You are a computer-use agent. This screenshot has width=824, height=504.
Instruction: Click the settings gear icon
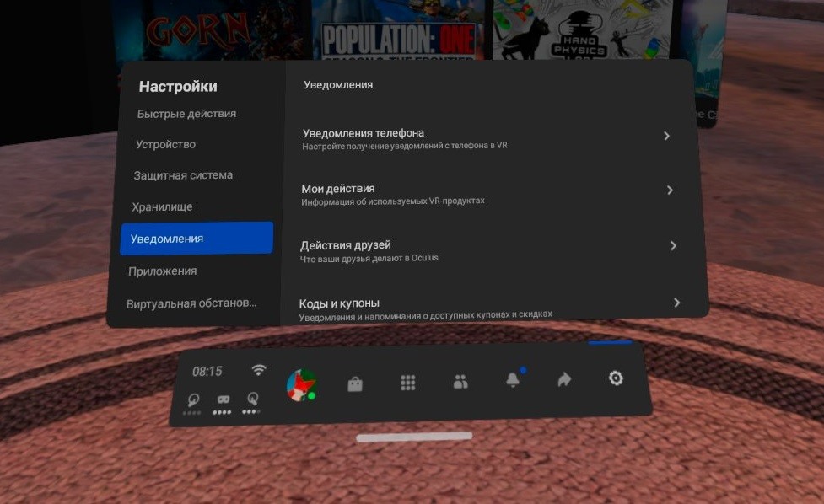(616, 378)
